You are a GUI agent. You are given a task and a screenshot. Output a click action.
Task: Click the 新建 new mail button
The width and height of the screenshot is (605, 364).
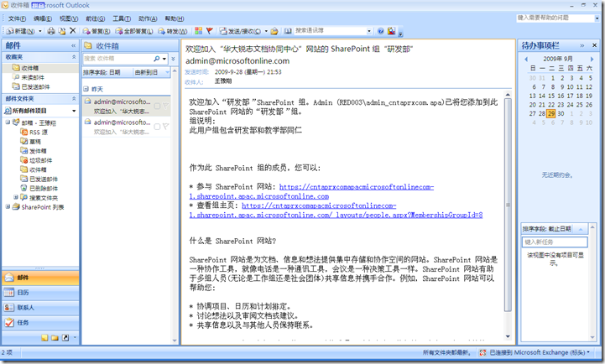click(x=20, y=31)
